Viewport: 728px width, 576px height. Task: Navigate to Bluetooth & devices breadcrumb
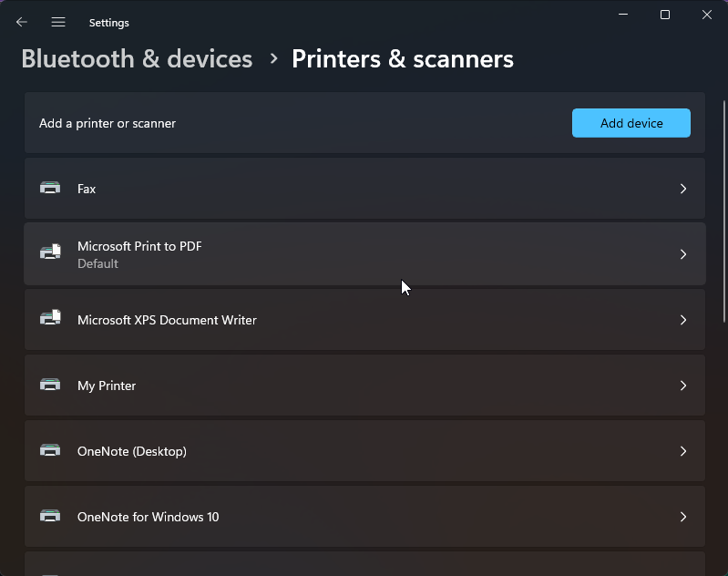(137, 59)
